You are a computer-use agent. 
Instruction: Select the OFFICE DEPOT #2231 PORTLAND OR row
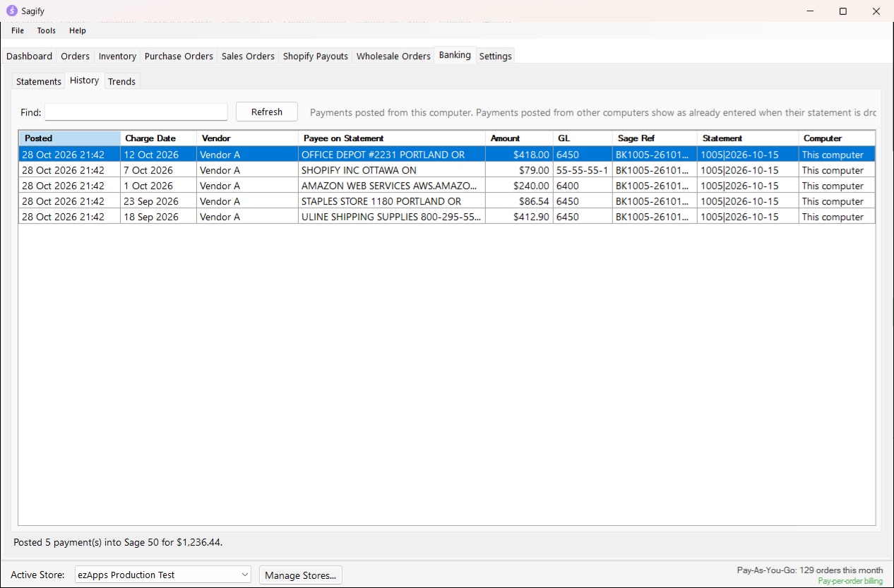[x=447, y=155]
